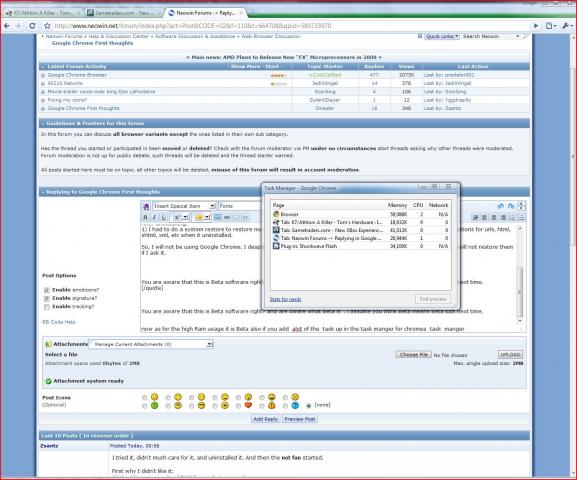Click the Browser row icon in Task Manager
Viewport: 577px width, 480px height.
coord(276,214)
